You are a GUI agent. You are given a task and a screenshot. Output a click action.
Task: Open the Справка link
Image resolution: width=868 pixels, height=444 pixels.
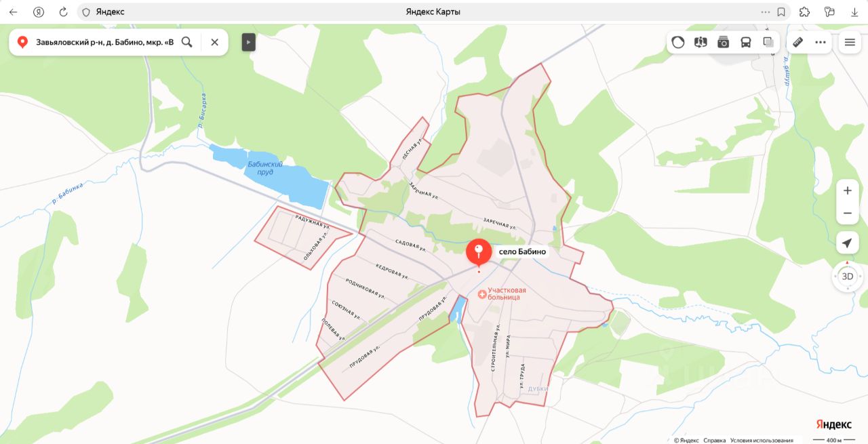(x=714, y=440)
